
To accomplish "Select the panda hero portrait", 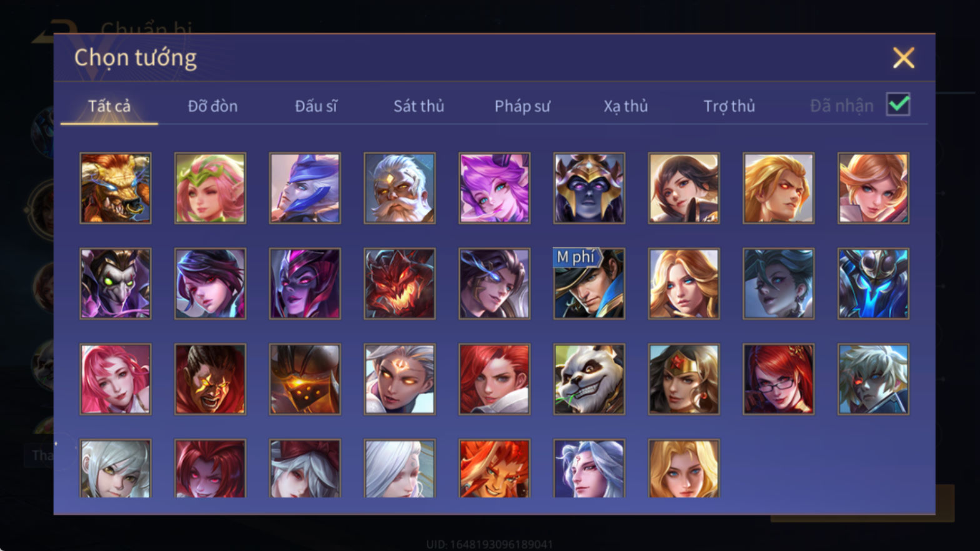I will pyautogui.click(x=589, y=379).
